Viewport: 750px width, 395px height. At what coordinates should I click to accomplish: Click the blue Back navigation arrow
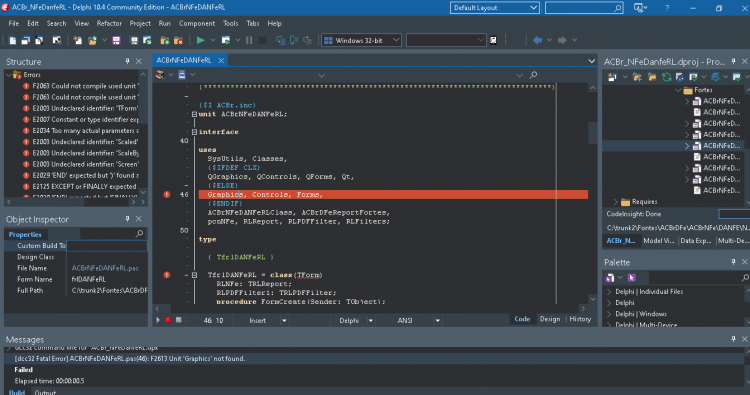coord(538,40)
